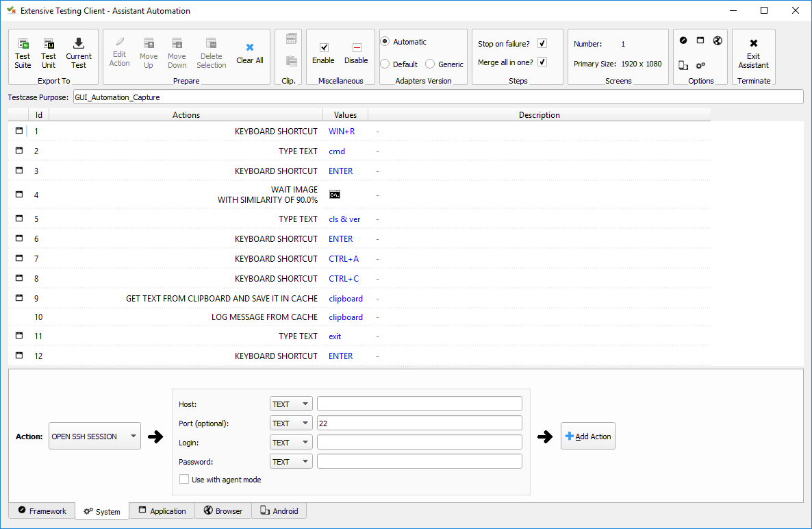Image resolution: width=812 pixels, height=529 pixels.
Task: Click window icon of action row 12
Action: (19, 356)
